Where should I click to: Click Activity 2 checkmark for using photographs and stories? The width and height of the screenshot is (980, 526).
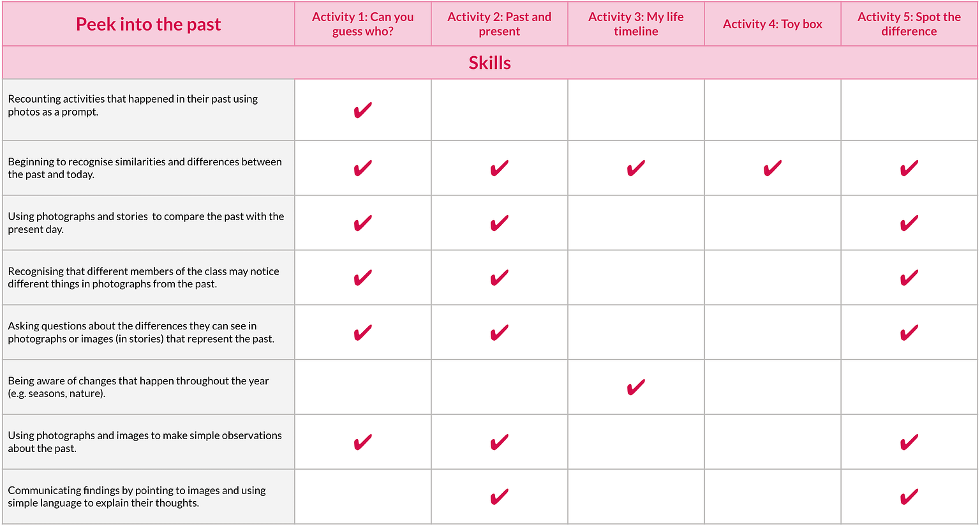tap(499, 223)
